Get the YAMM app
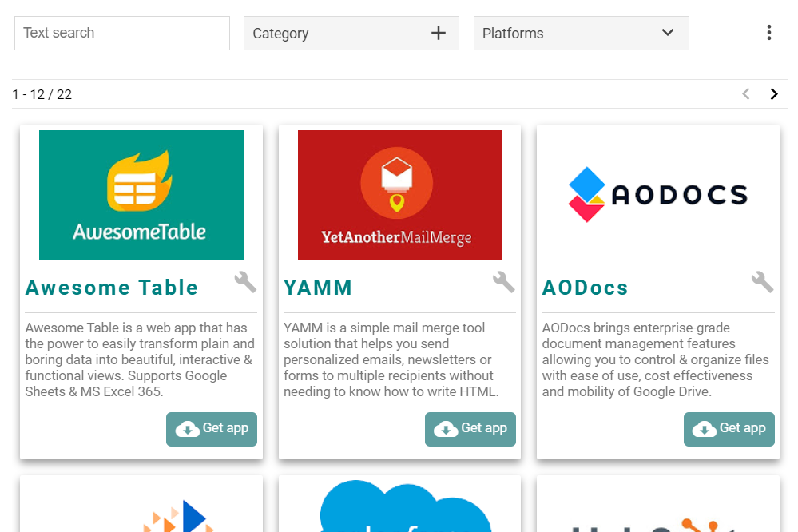Viewport: 798px width, 532px height. (470, 429)
